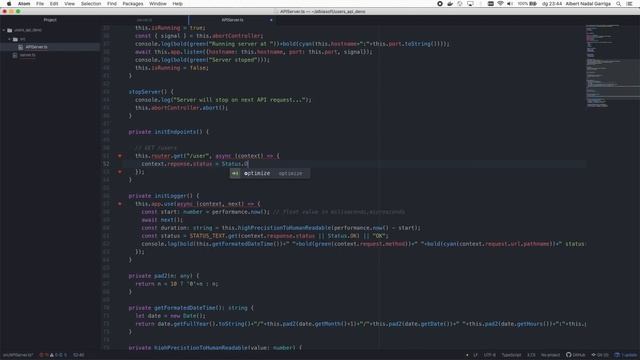Open the linter error count in status bar
640x360 pixels.
[44, 355]
